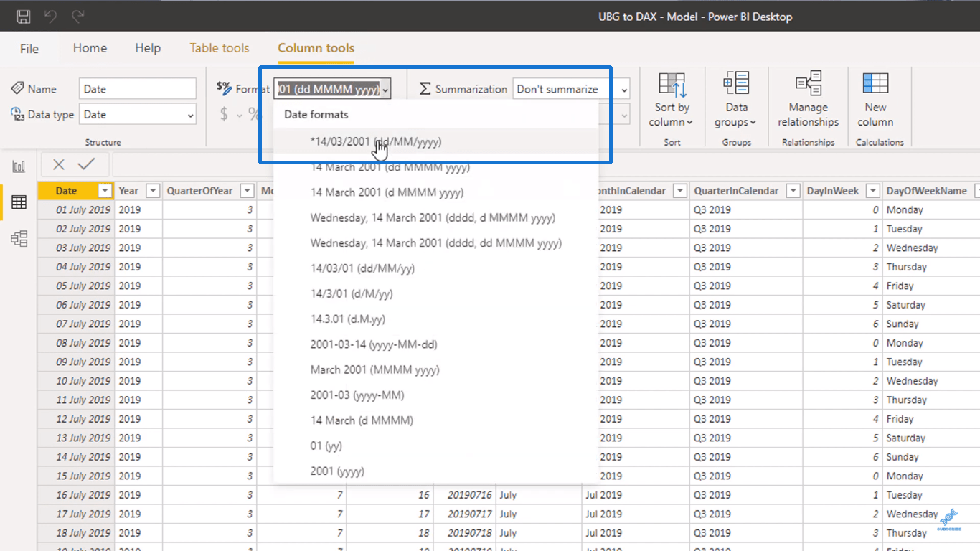Open DayInWeek column filter dropdown
Screen dimensions: 980x551
(x=872, y=191)
